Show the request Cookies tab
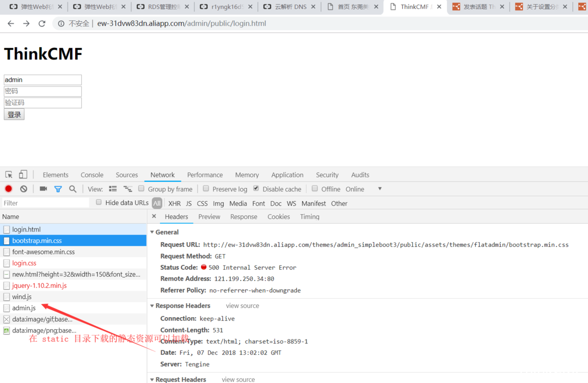The height and width of the screenshot is (383, 588). [x=279, y=217]
